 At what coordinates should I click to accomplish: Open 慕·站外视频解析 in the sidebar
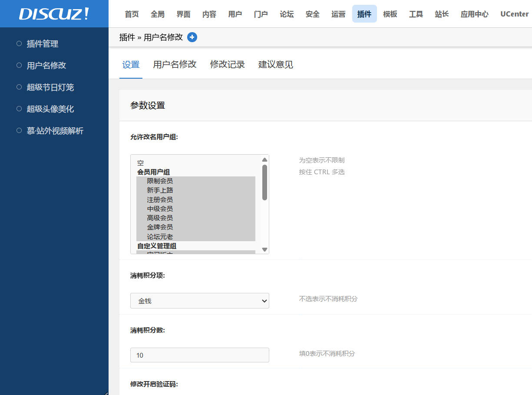coord(55,131)
